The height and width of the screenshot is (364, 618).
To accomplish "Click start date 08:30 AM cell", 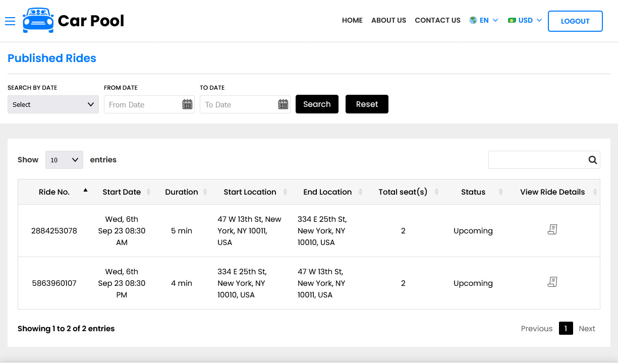I will [122, 231].
